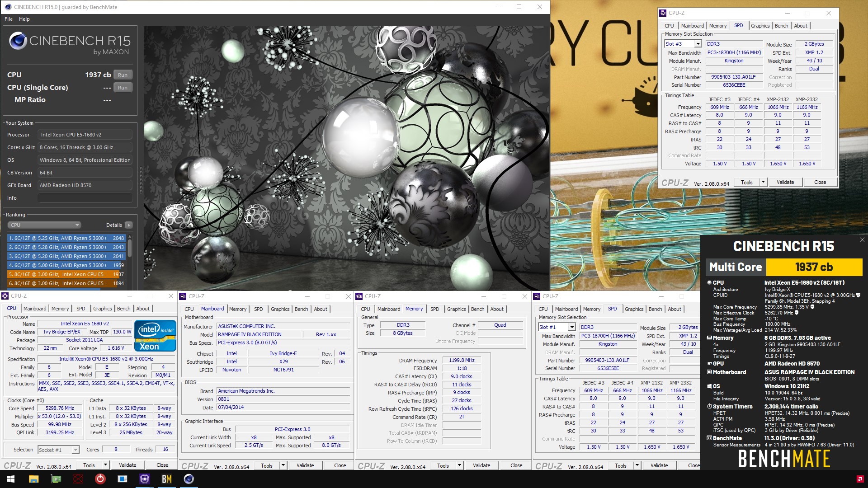868x488 pixels.
Task: Open the Windows Start menu
Action: point(11,479)
